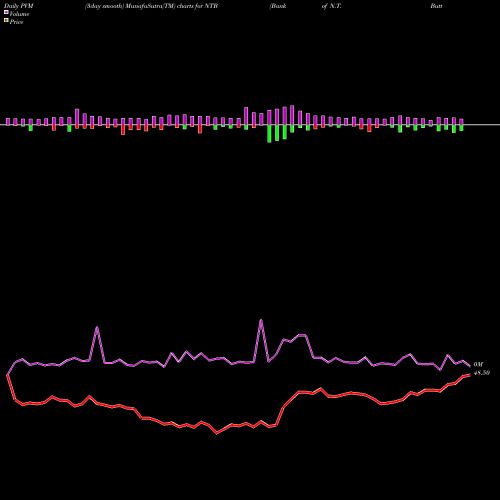Select the Price legend label
This screenshot has height=500, width=500.
pyautogui.click(x=16, y=22)
